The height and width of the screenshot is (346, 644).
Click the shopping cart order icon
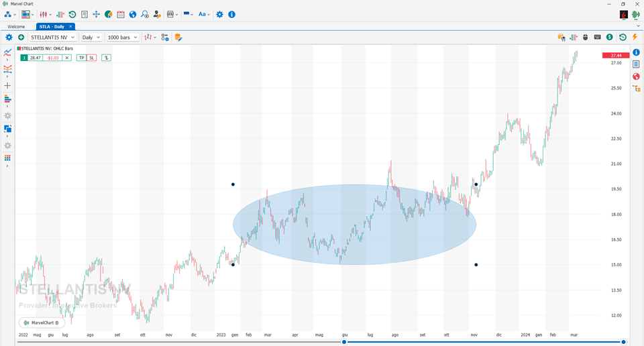tap(561, 38)
